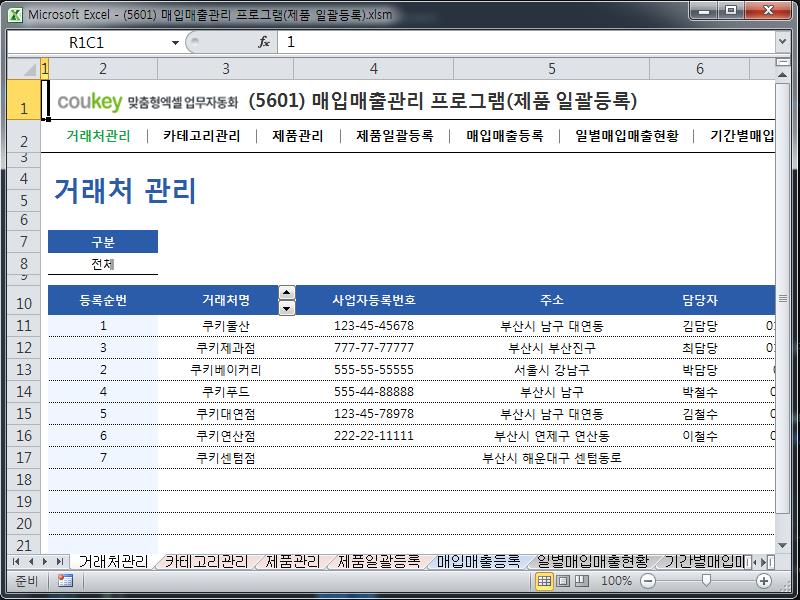The height and width of the screenshot is (600, 800).
Task: Click the 사업자등록번호 column header cell
Action: [x=373, y=300]
